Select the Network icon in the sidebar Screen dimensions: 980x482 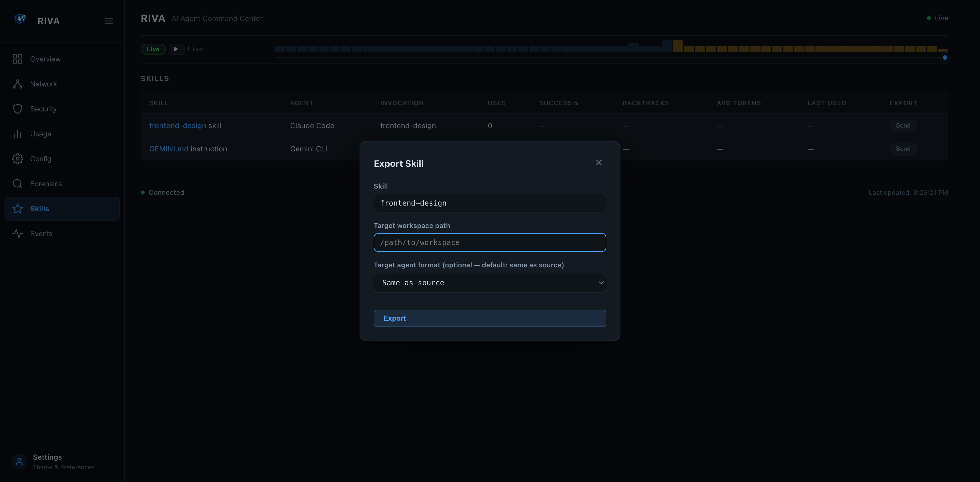pyautogui.click(x=18, y=84)
